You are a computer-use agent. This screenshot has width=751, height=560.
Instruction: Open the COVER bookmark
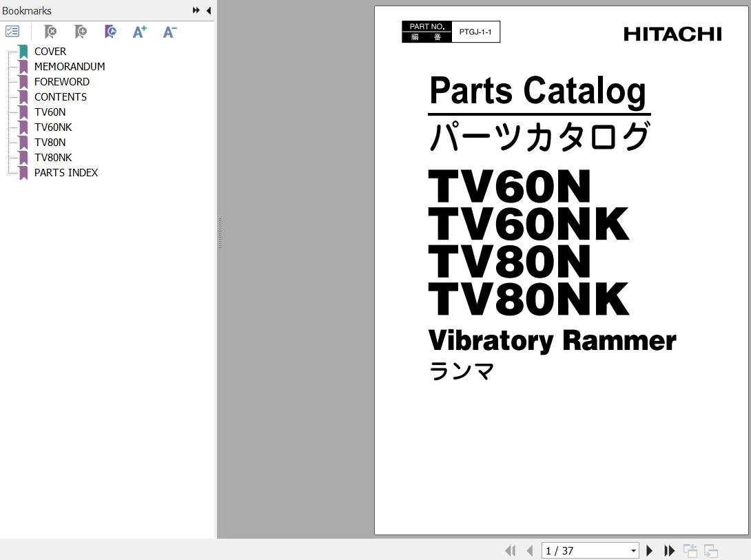[50, 51]
